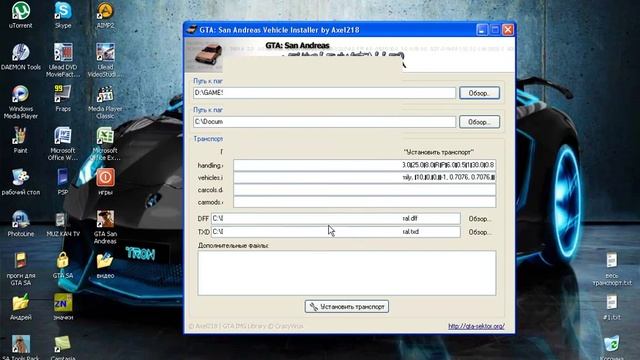640x360 pixels.
Task: Open the AIMP2 desktop icon
Action: pyautogui.click(x=105, y=15)
